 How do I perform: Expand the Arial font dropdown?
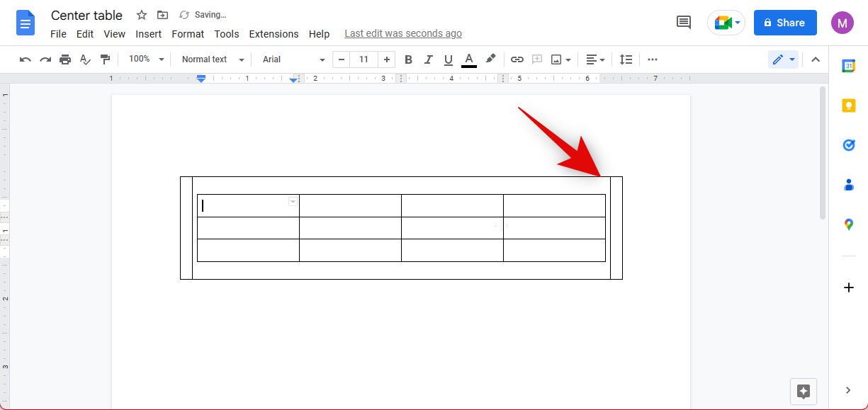293,59
